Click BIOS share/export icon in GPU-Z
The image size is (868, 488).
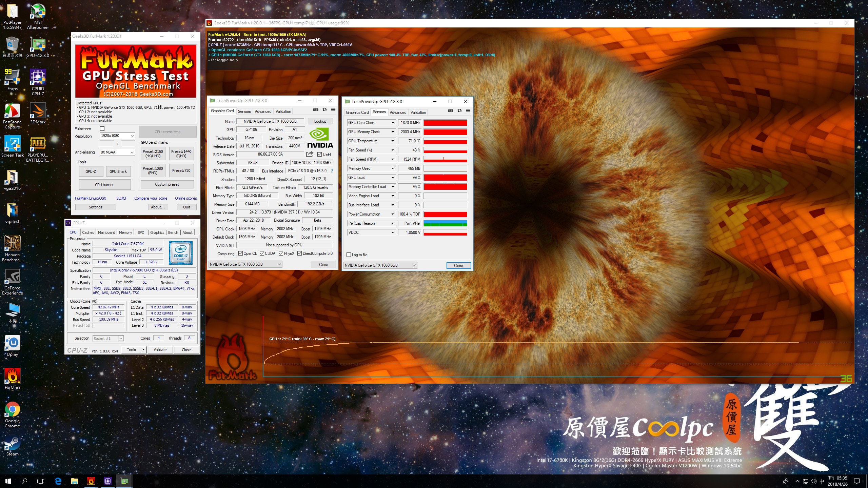pos(310,154)
